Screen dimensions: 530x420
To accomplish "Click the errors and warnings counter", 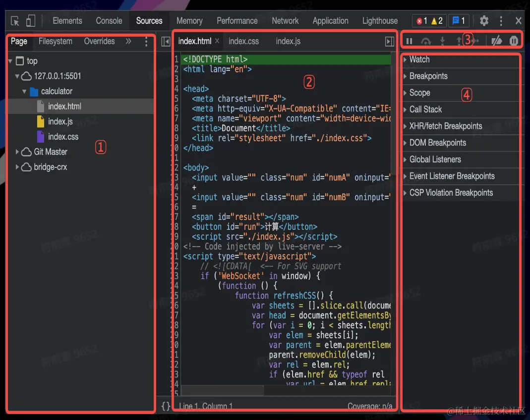I will coord(429,21).
